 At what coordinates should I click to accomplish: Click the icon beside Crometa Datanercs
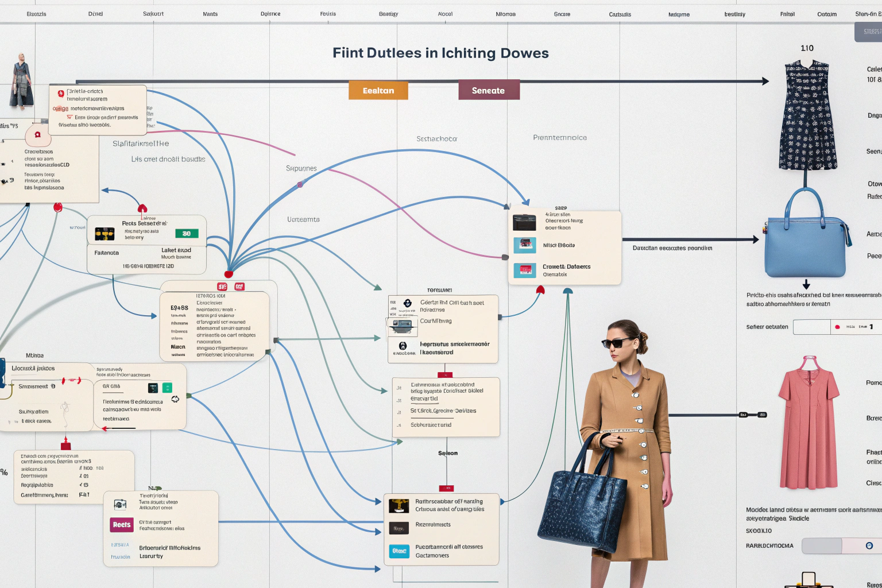point(524,270)
